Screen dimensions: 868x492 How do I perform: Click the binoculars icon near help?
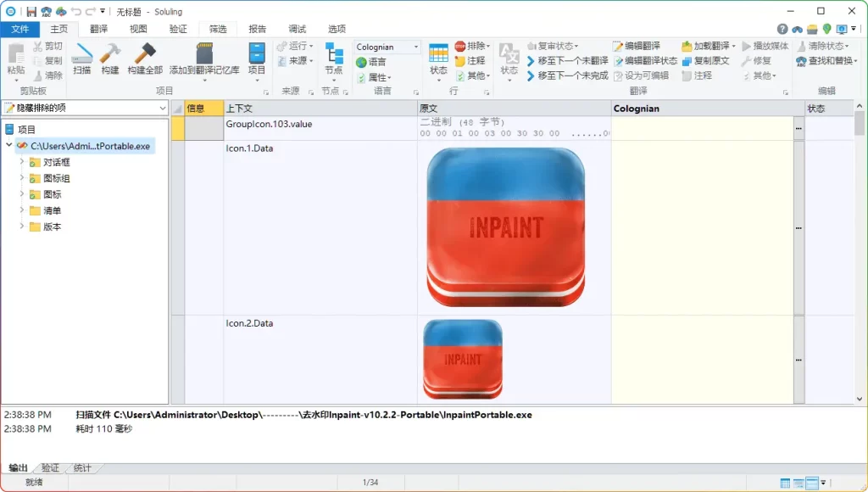pos(797,29)
